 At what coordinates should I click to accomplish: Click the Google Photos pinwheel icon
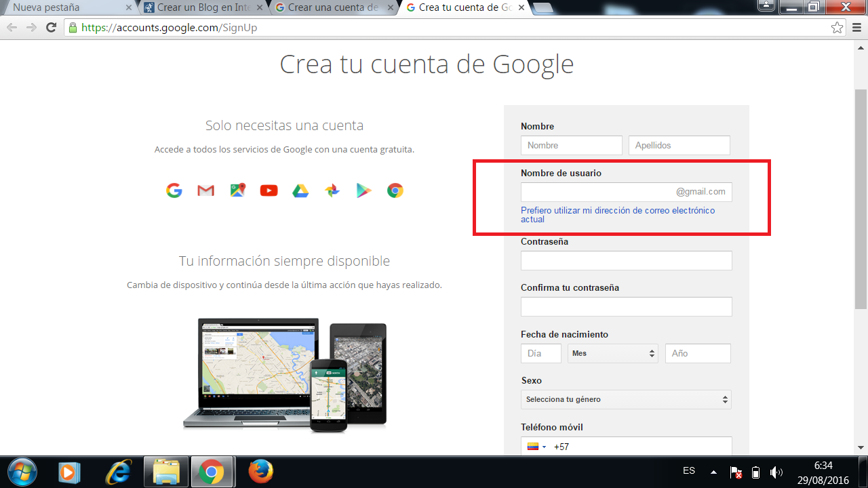pyautogui.click(x=332, y=190)
